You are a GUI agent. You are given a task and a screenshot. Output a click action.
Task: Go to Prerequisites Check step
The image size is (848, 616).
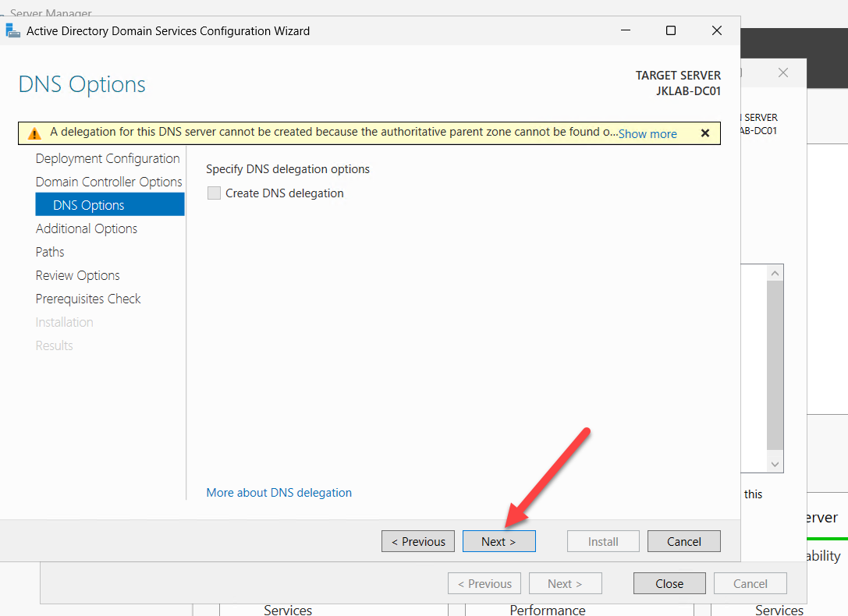[88, 299]
